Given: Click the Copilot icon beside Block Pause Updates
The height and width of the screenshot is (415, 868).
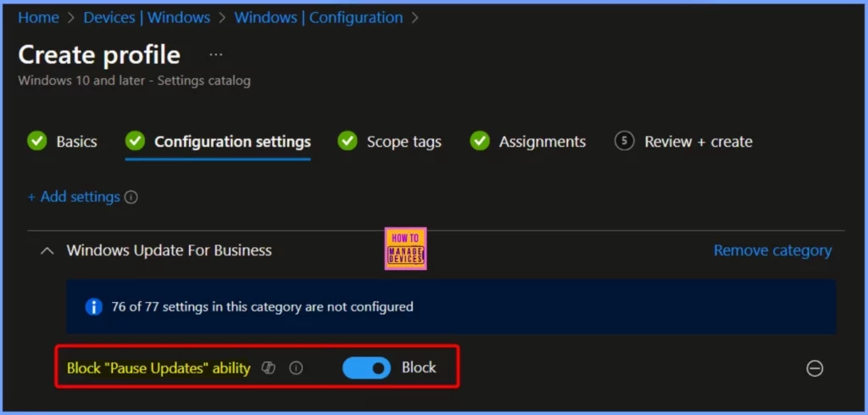Looking at the screenshot, I should [269, 368].
